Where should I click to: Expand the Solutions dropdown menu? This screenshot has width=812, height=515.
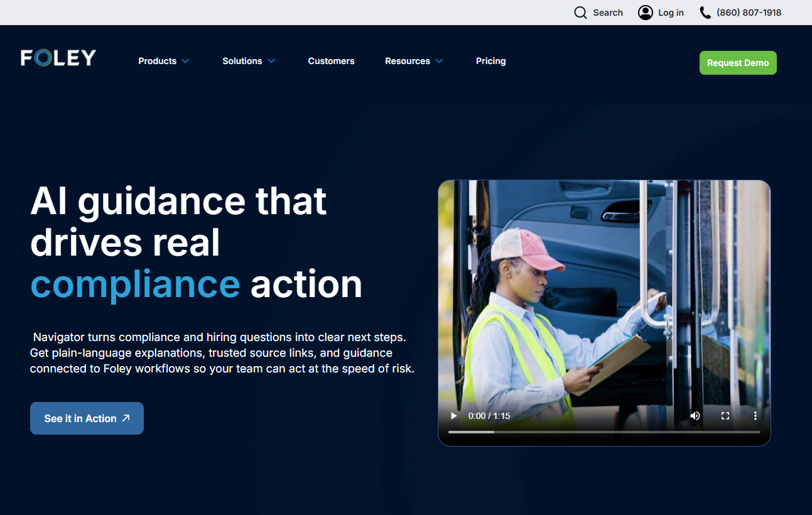[x=249, y=61]
